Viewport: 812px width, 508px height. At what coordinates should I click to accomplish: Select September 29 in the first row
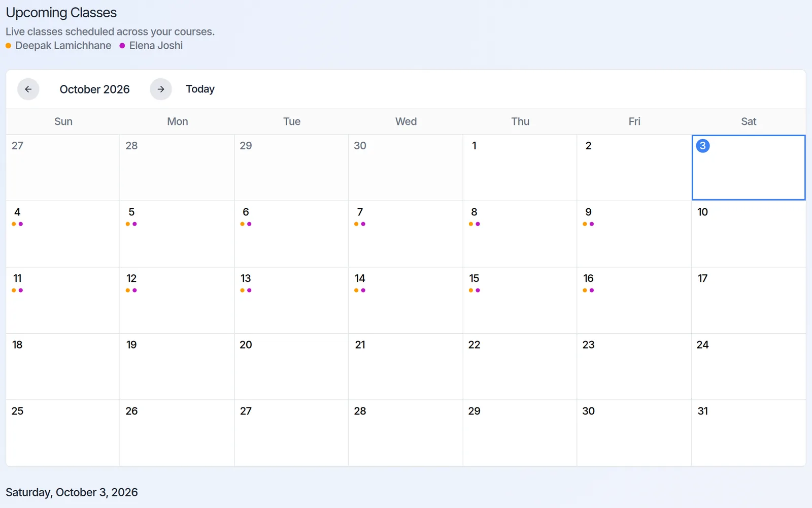(x=291, y=168)
